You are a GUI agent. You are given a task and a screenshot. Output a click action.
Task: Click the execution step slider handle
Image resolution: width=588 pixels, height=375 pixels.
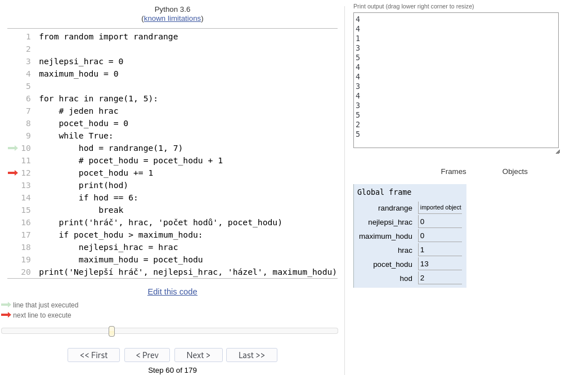pyautogui.click(x=111, y=331)
